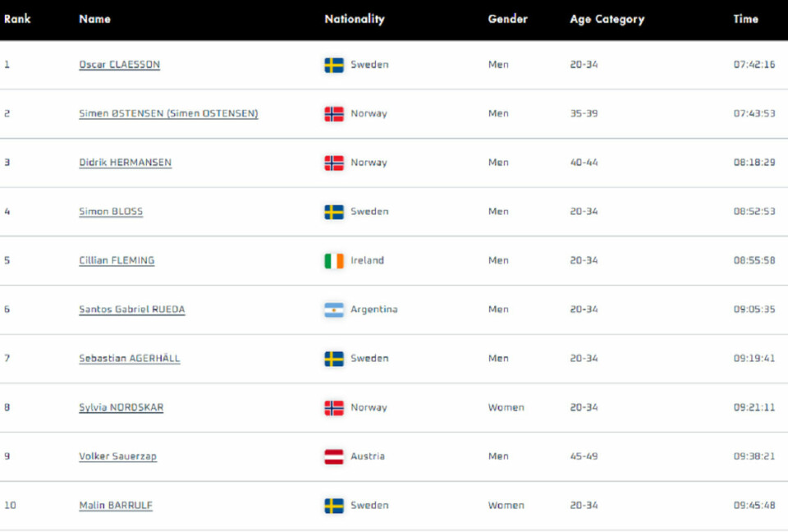The image size is (788, 532).
Task: Select the Simon BLOSS result link
Action: [x=111, y=212]
